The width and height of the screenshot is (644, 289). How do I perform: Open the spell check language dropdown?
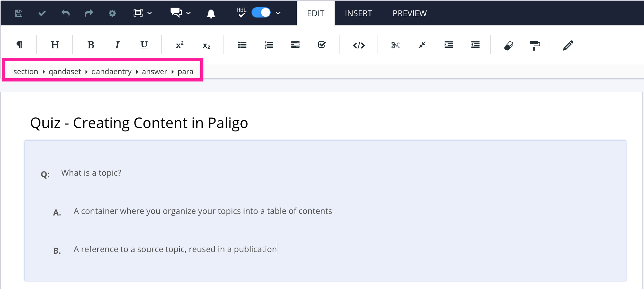(278, 13)
